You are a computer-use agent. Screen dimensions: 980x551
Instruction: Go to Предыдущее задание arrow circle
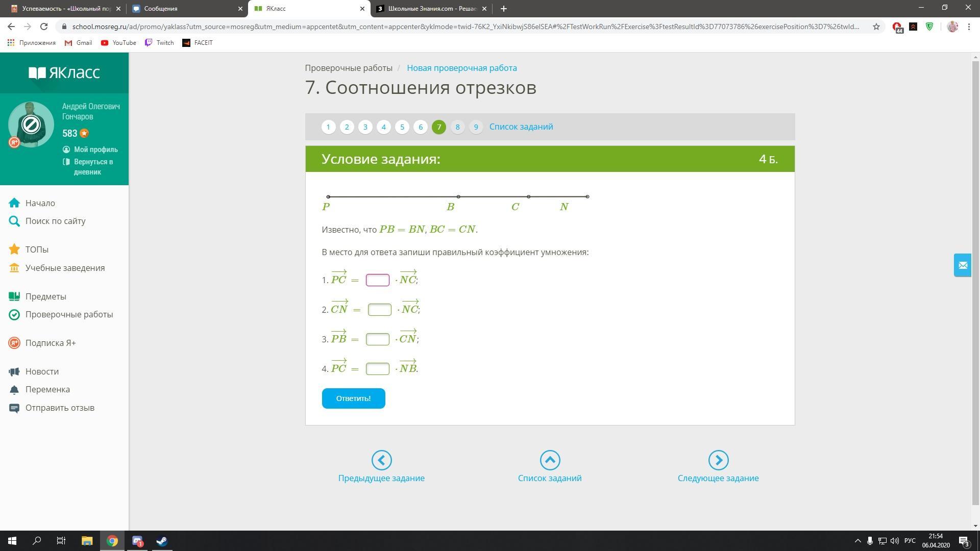(381, 460)
